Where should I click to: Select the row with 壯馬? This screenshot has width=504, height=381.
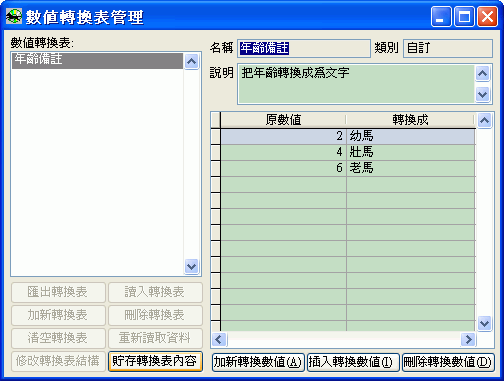click(x=348, y=152)
